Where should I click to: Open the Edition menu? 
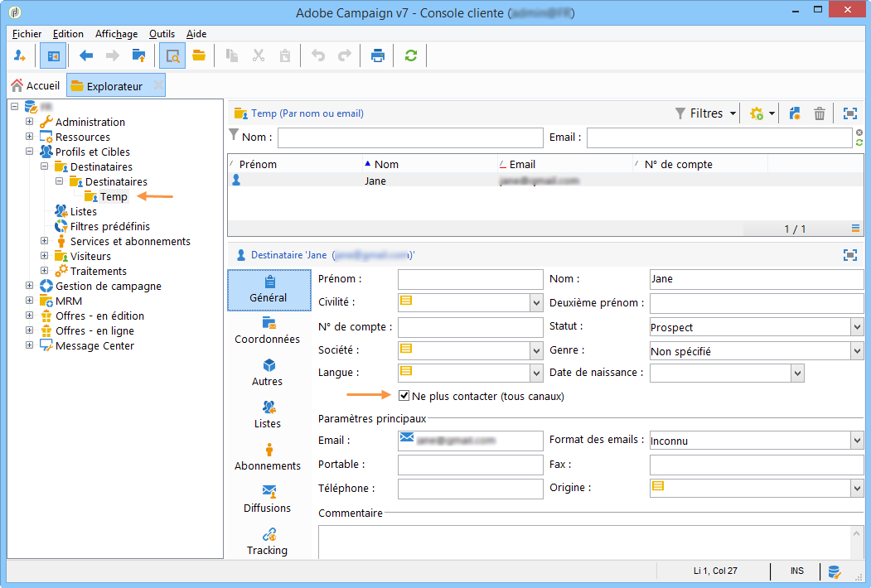pos(68,34)
